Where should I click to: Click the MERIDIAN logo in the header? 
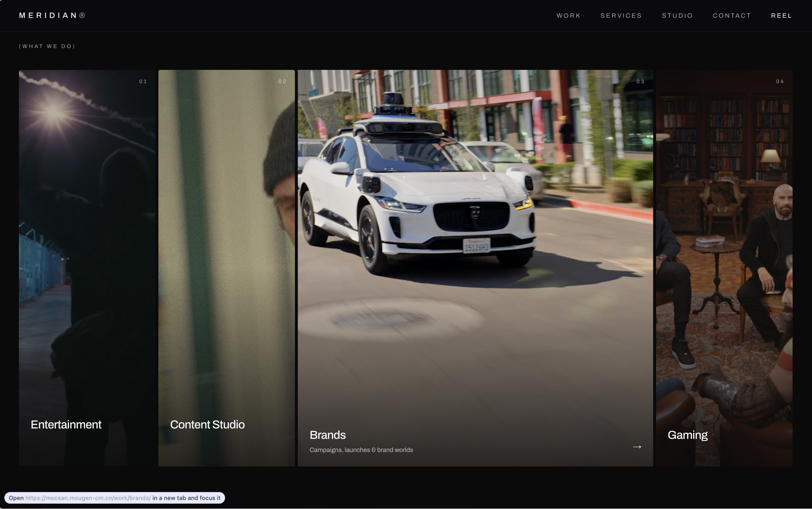click(52, 16)
